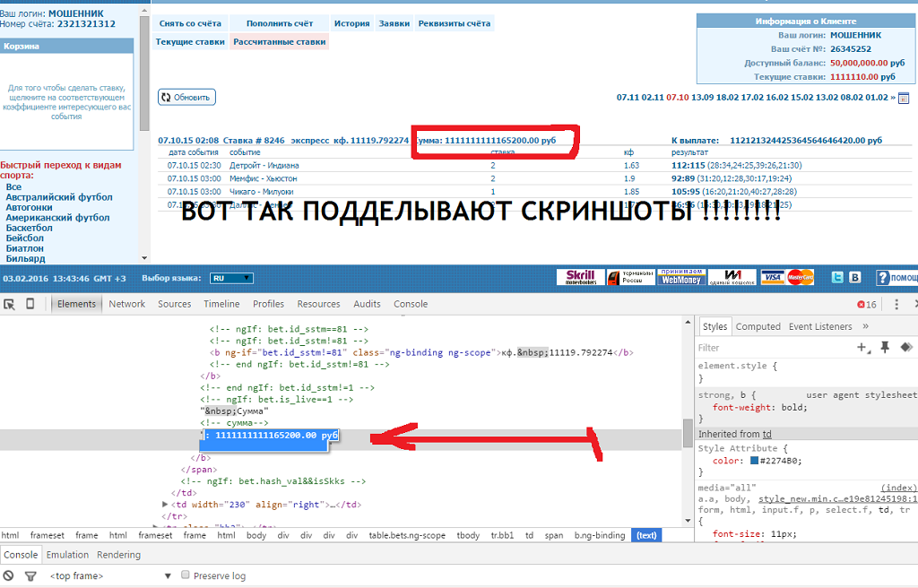
Task: Open the language selector RU dropdown
Action: coord(232,278)
